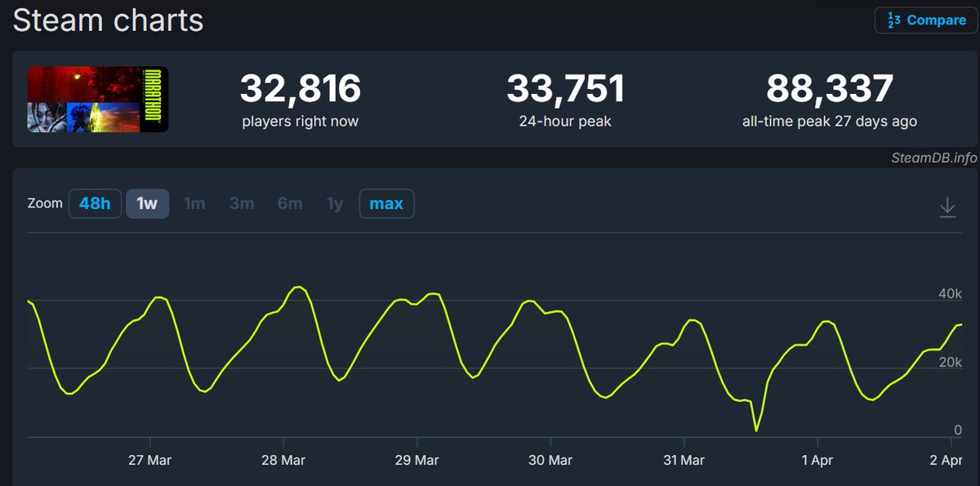Click the all-time peak 27 days ago caption
This screenshot has height=486, width=980.
830,122
